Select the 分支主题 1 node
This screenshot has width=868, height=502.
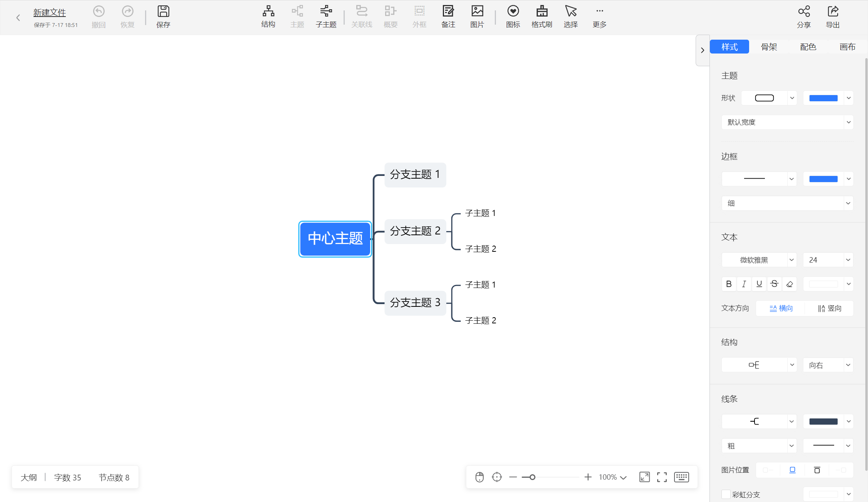415,175
